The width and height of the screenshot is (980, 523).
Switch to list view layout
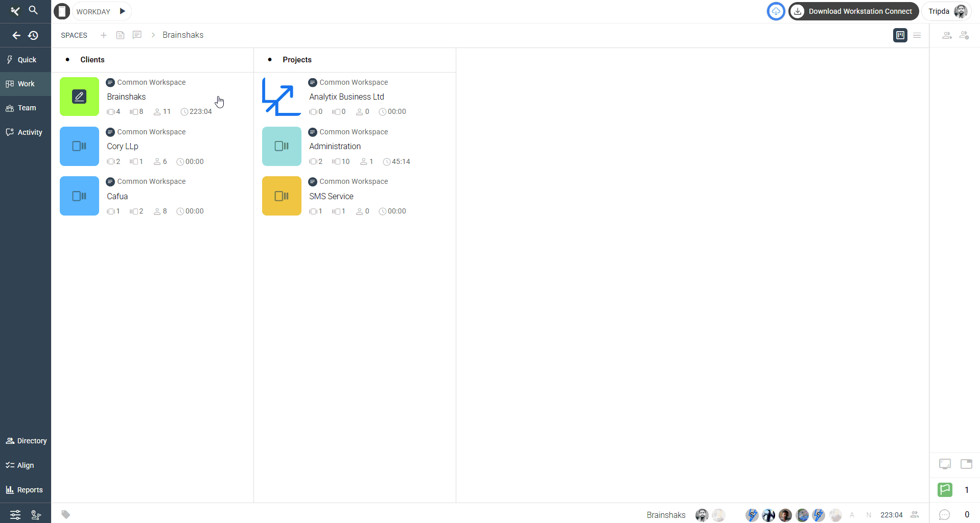point(917,35)
